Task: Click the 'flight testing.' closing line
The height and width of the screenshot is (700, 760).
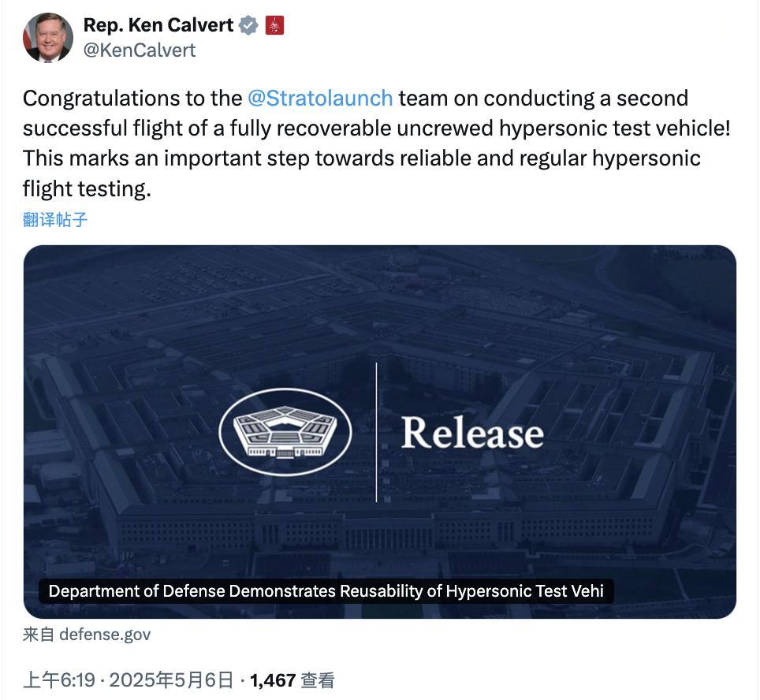Action: pyautogui.click(x=88, y=189)
